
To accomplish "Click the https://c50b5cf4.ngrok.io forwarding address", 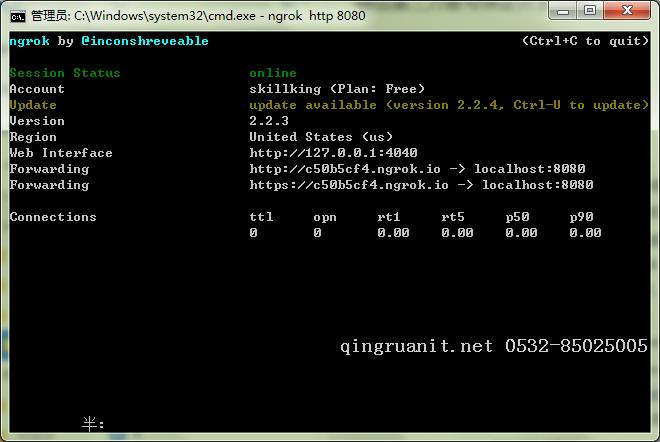I will [349, 185].
